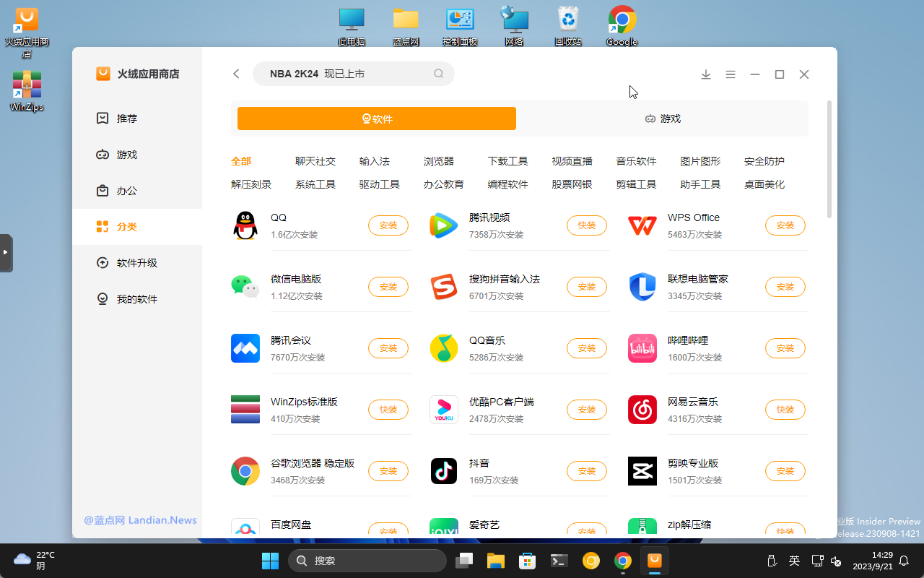Filter by 下载工具 category

click(x=508, y=161)
